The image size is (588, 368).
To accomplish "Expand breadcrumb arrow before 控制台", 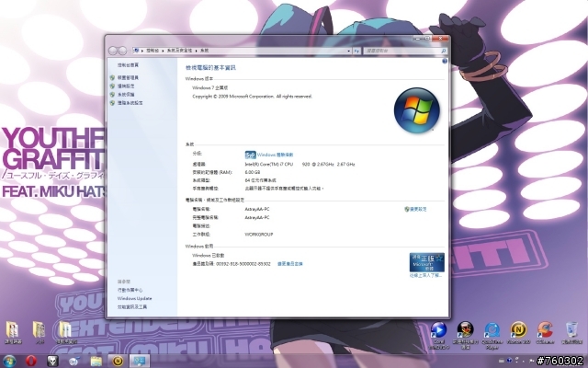I will (142, 51).
